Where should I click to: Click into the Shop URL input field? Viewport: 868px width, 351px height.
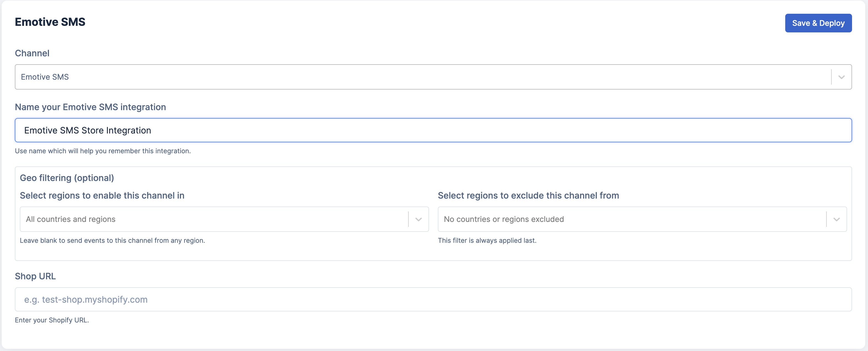tap(433, 300)
